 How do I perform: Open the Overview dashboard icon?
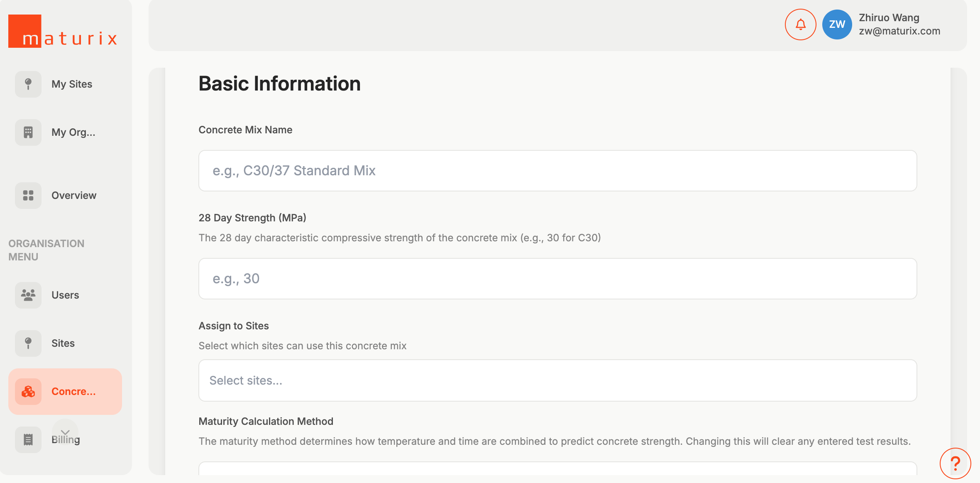(x=27, y=195)
